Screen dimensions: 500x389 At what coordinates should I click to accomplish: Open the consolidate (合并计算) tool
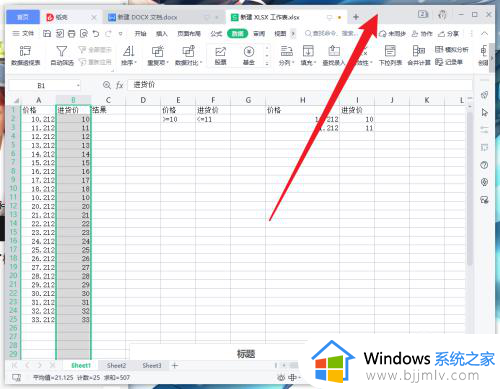(x=419, y=55)
